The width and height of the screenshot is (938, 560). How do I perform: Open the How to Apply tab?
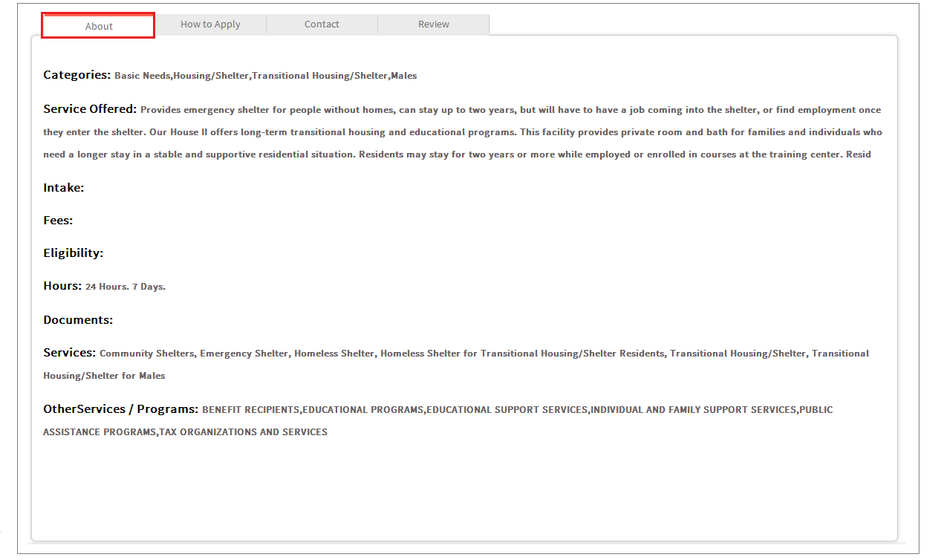click(210, 25)
